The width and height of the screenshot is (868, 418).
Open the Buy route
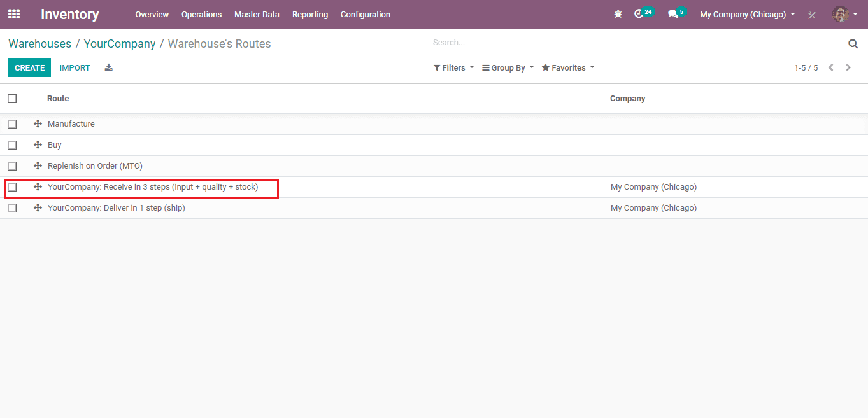55,145
